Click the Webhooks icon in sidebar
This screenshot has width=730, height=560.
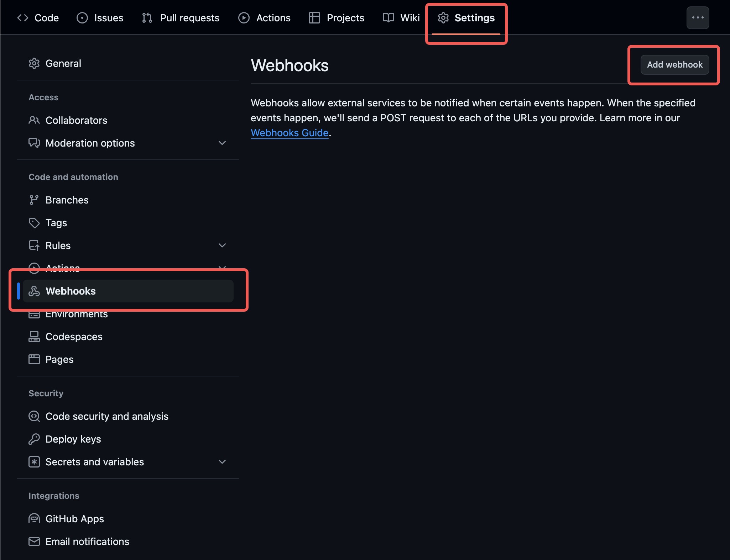pos(34,291)
